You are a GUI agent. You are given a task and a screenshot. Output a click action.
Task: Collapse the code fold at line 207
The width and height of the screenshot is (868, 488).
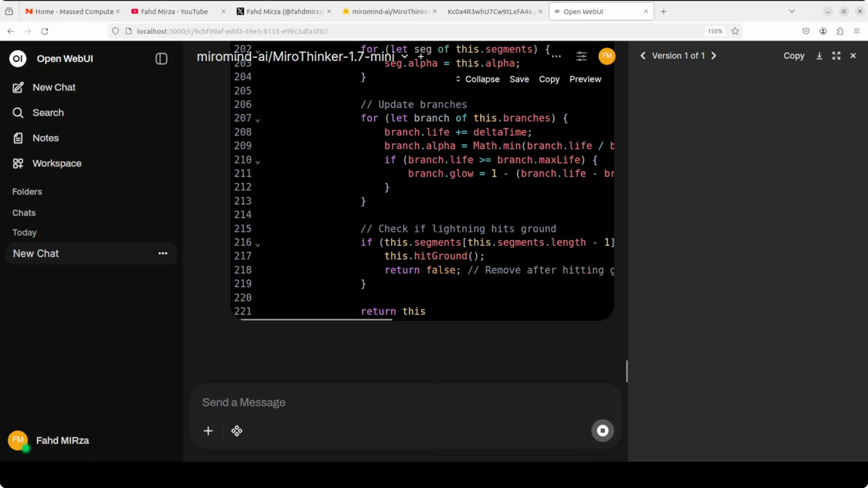click(258, 120)
